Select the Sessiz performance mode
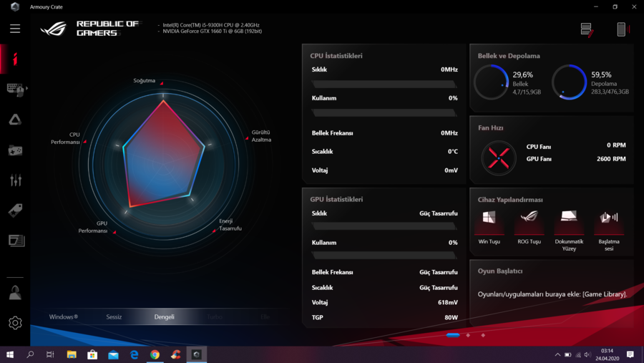This screenshot has height=363, width=644. click(x=114, y=316)
